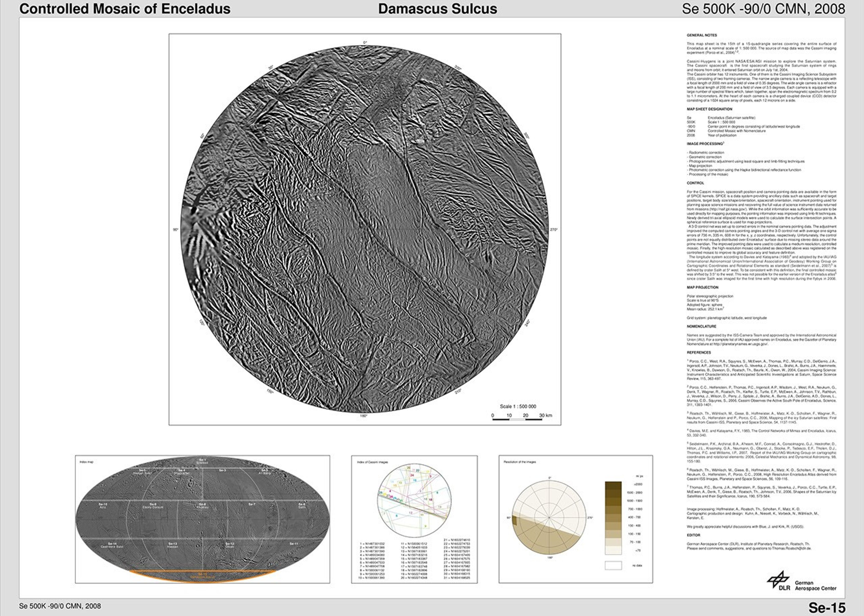Select the '100 - 150' legend swatch
The width and height of the screenshot is (864, 616).
tap(613, 534)
